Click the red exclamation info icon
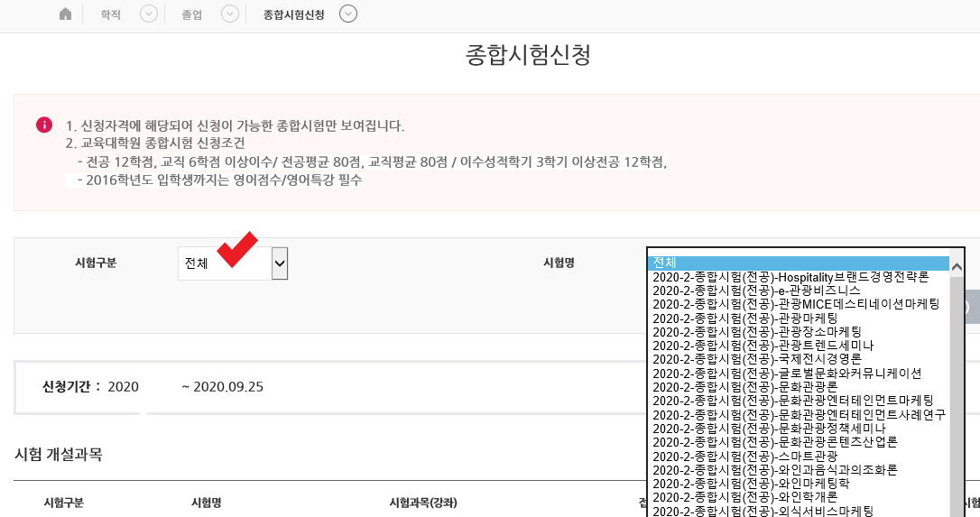 [44, 125]
